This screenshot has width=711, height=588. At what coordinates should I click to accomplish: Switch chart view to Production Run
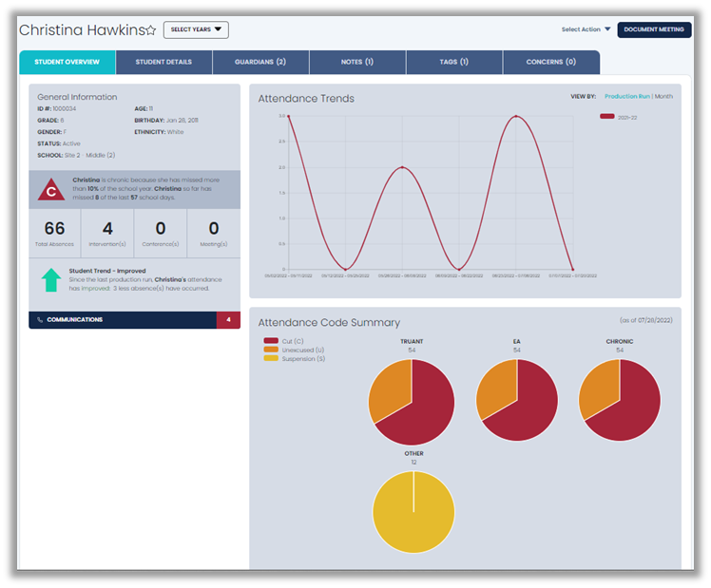pos(626,96)
